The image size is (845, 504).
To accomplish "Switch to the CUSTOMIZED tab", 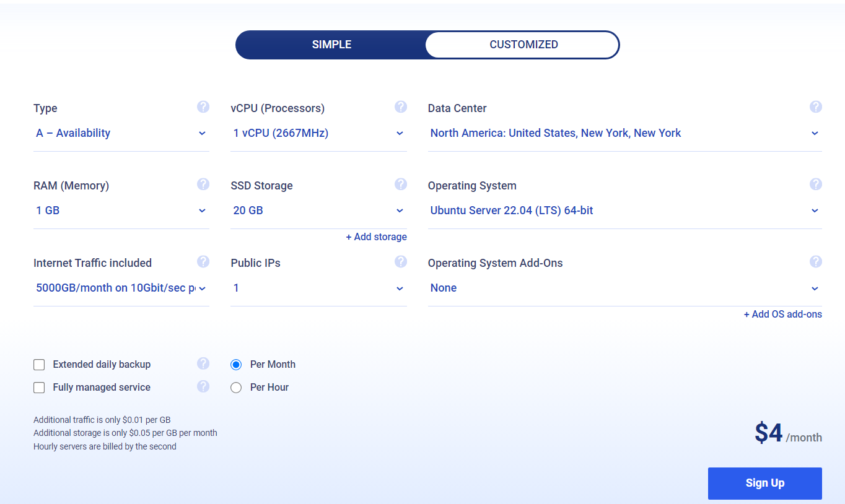I will [x=523, y=45].
